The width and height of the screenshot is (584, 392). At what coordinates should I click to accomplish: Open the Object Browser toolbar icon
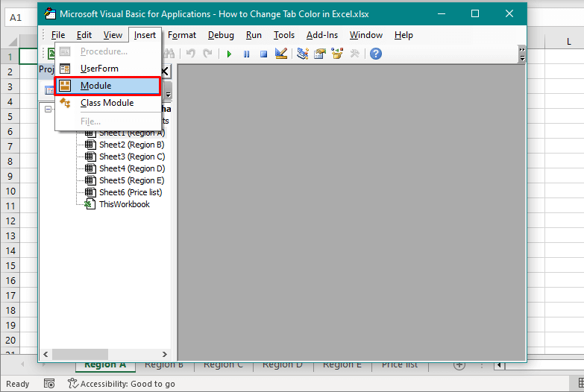(x=337, y=54)
